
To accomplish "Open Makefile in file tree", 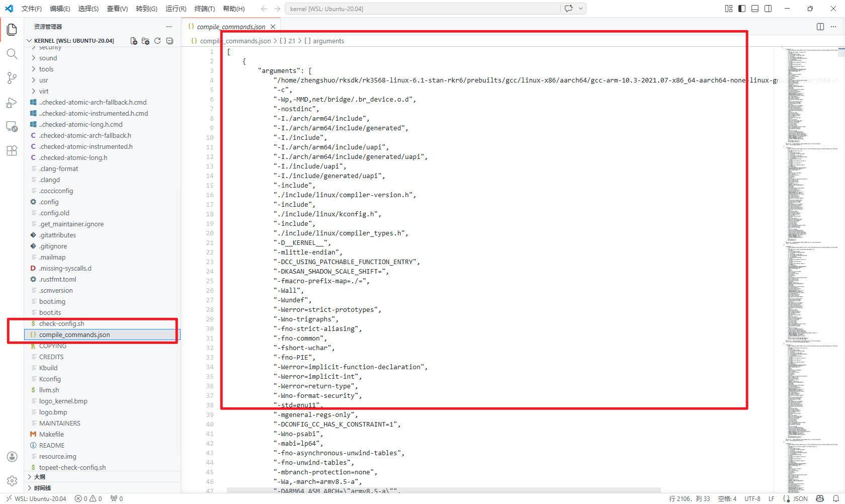I will coord(103,434).
